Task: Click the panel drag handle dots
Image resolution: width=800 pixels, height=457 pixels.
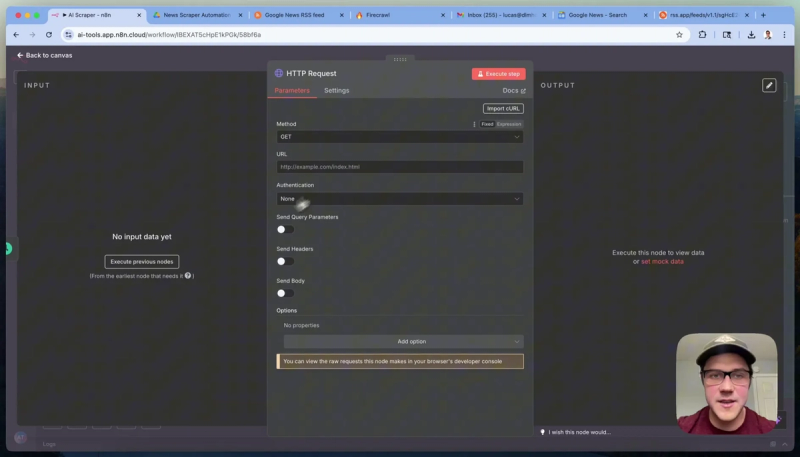Action: click(x=400, y=59)
